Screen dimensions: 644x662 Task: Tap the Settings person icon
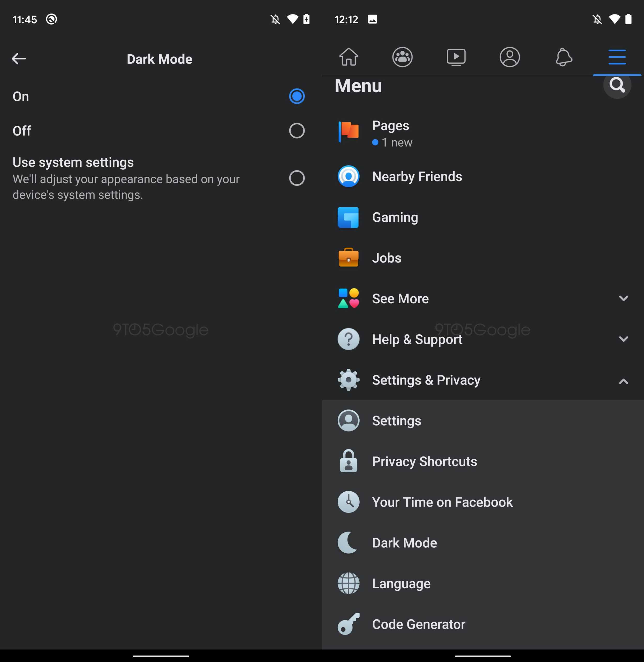348,420
